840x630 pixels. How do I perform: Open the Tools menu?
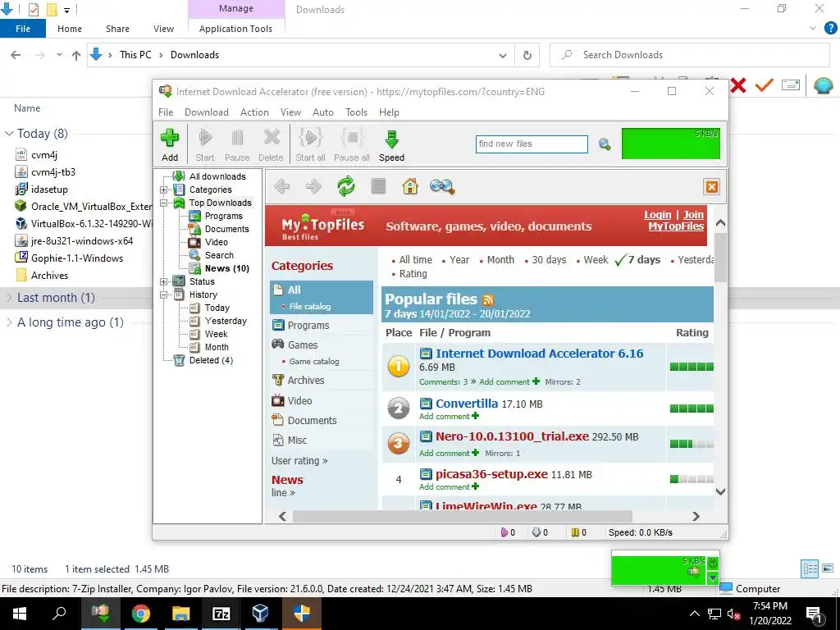356,112
